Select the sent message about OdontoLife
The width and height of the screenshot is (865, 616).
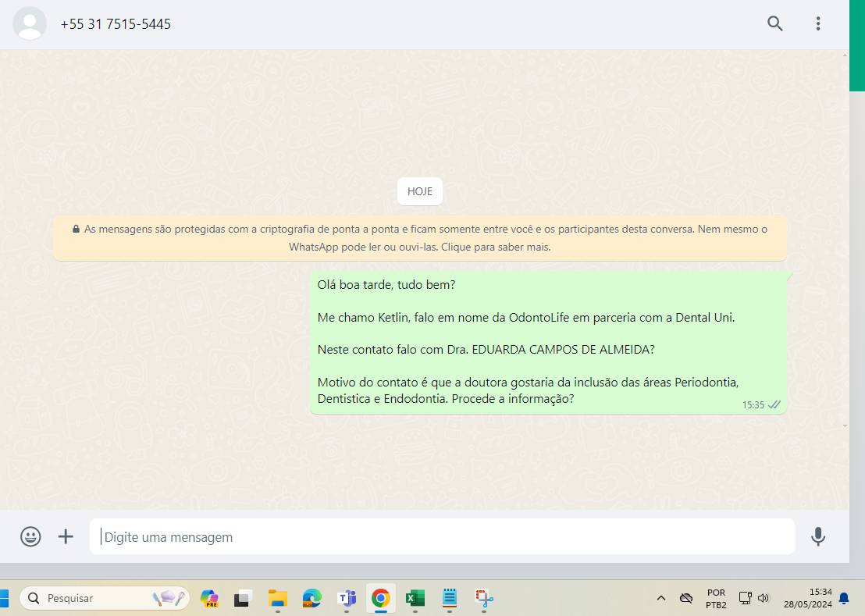[x=548, y=342]
